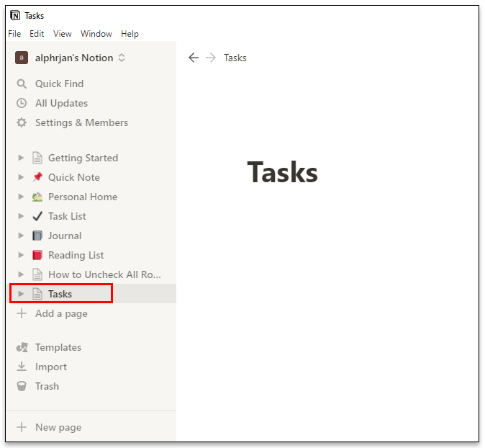Open Settings & Members gear icon
Viewport: 485px width, 448px height.
point(22,122)
